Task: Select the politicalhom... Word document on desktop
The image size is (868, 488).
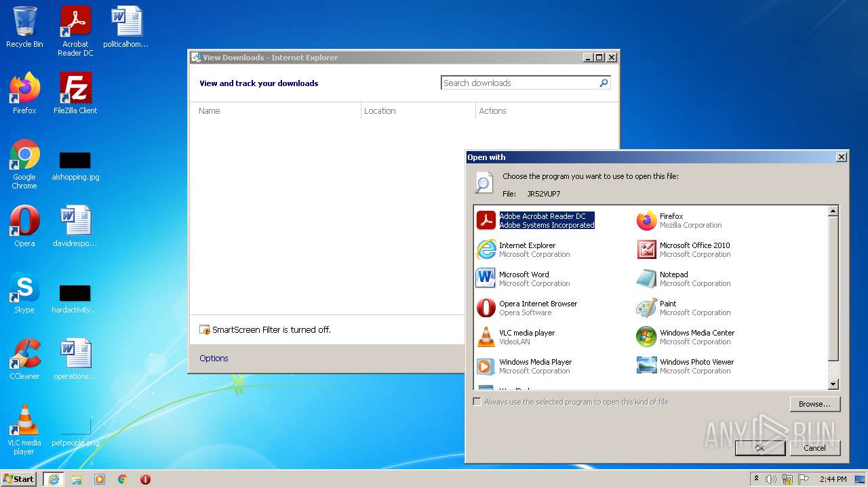Action: click(126, 27)
